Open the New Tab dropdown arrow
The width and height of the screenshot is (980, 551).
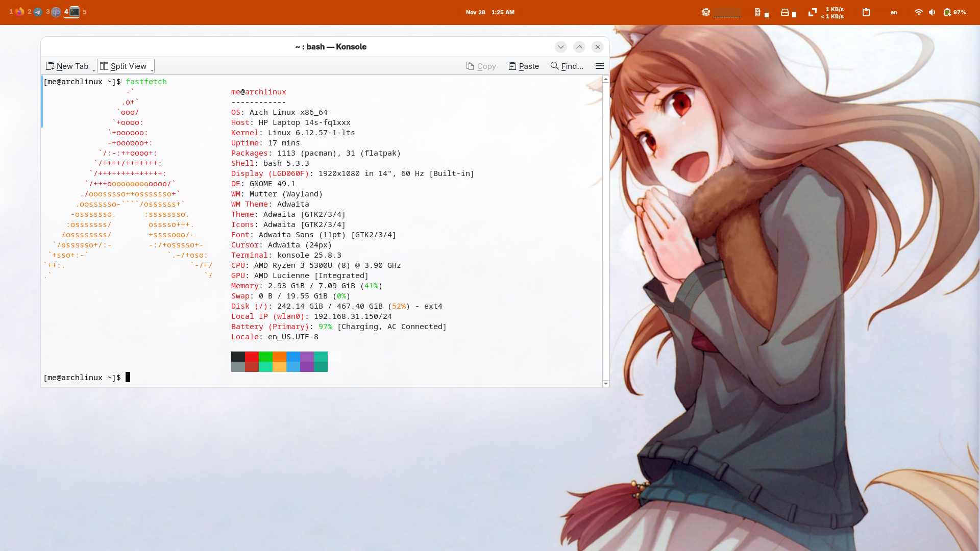[x=94, y=70]
